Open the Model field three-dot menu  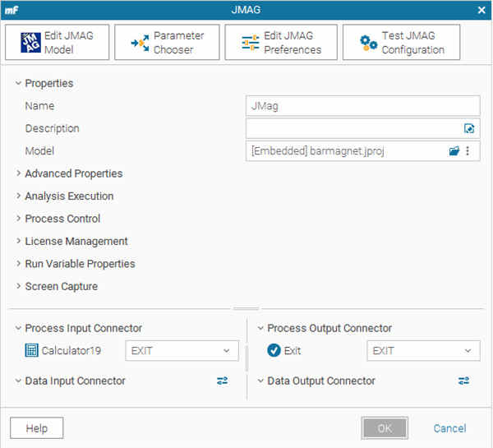tap(468, 151)
